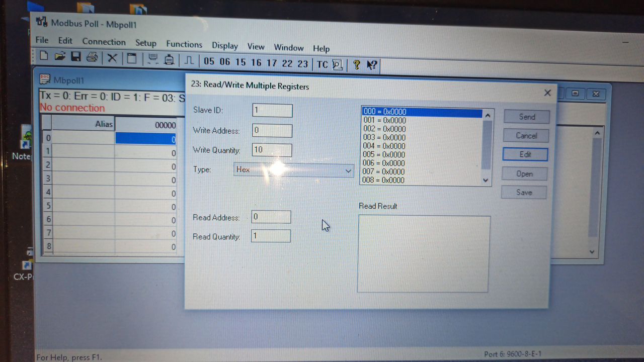Select register row 006 = 0x0000
Viewport: 644px width, 362px height.
click(x=422, y=163)
